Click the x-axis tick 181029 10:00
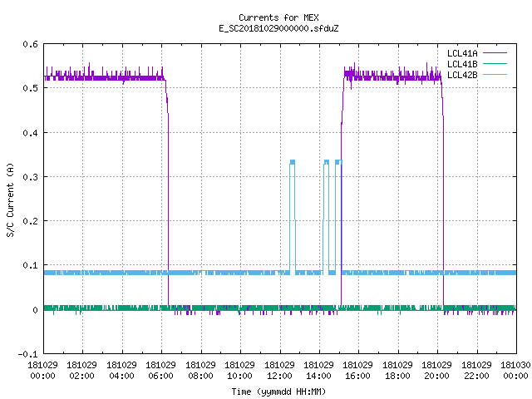Screen dimensions: 532x399 239,370
